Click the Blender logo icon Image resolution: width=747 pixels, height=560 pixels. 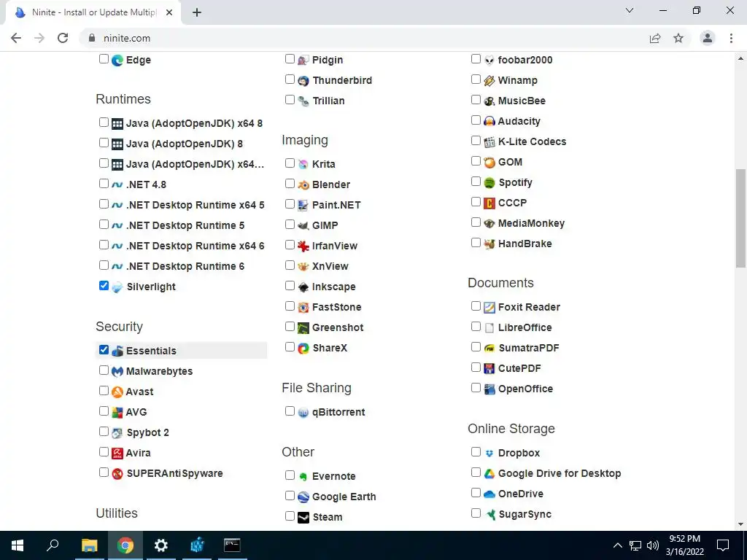(303, 184)
